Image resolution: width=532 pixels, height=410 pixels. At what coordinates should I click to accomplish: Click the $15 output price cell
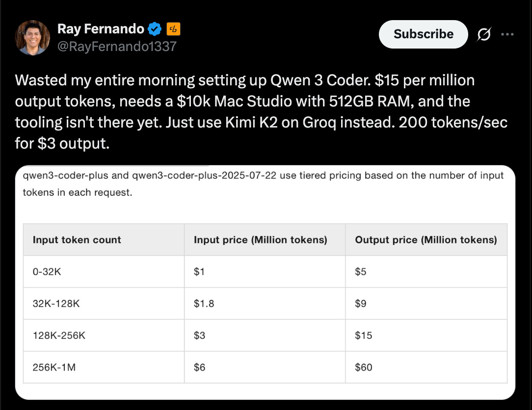426,335
